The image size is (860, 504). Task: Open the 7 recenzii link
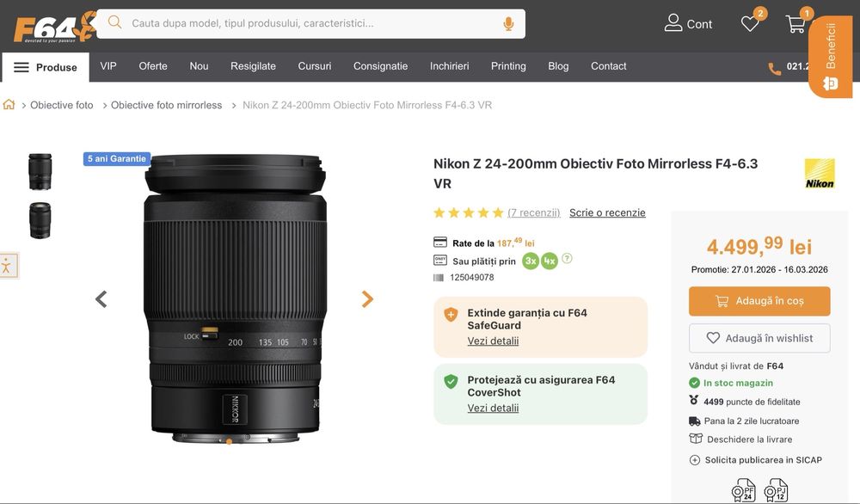[534, 212]
